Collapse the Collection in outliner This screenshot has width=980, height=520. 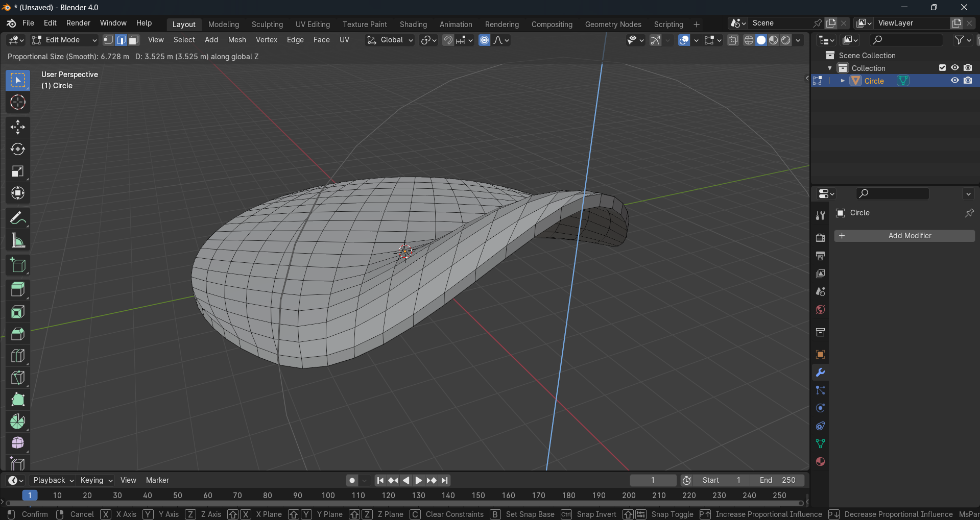tap(830, 68)
